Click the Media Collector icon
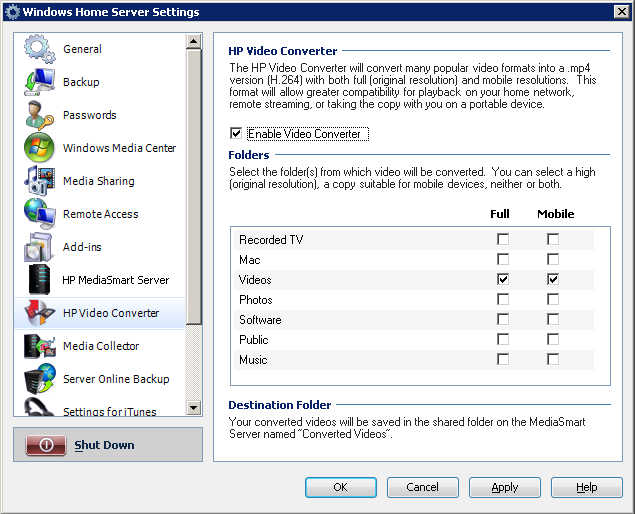Screen dimensions: 635x514 pos(39,346)
